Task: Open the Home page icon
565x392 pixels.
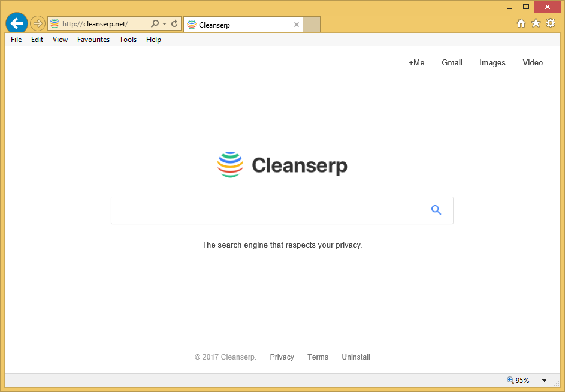Action: (x=521, y=23)
